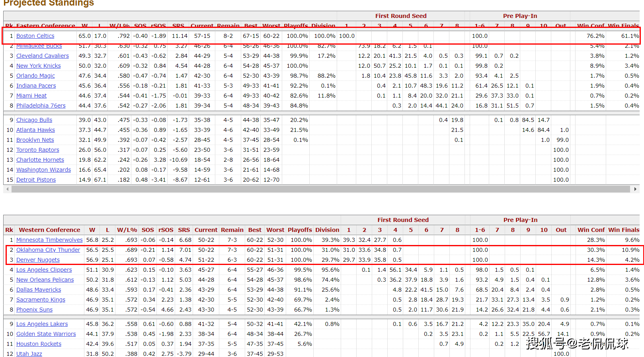This screenshot has width=644, height=357.
Task: Sort Western table by rSOS column
Action: [166, 230]
